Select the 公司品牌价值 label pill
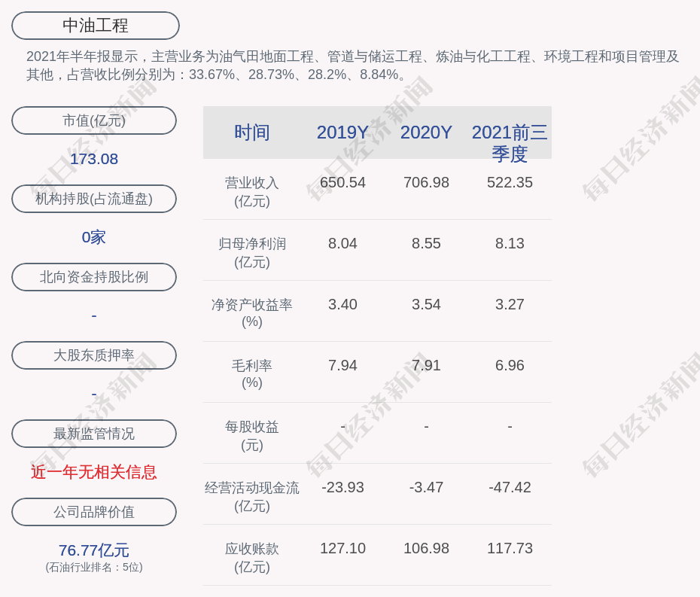 point(94,512)
